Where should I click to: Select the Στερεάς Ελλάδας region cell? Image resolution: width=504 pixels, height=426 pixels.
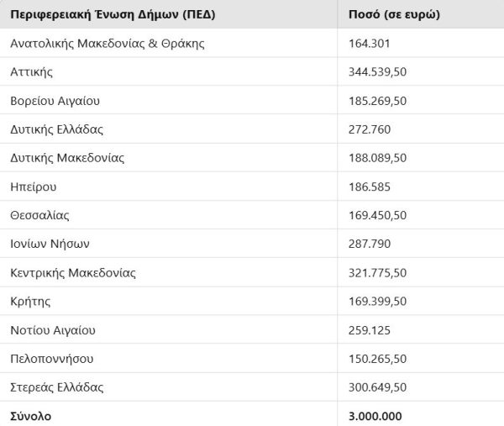coord(57,387)
